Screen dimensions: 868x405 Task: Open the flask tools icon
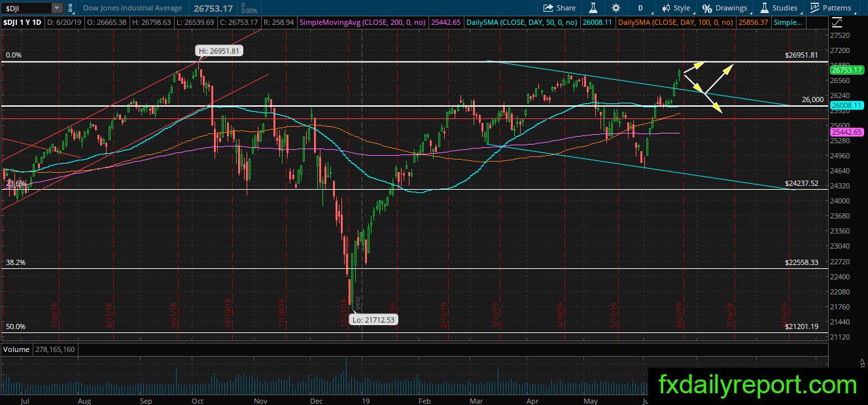(x=593, y=8)
